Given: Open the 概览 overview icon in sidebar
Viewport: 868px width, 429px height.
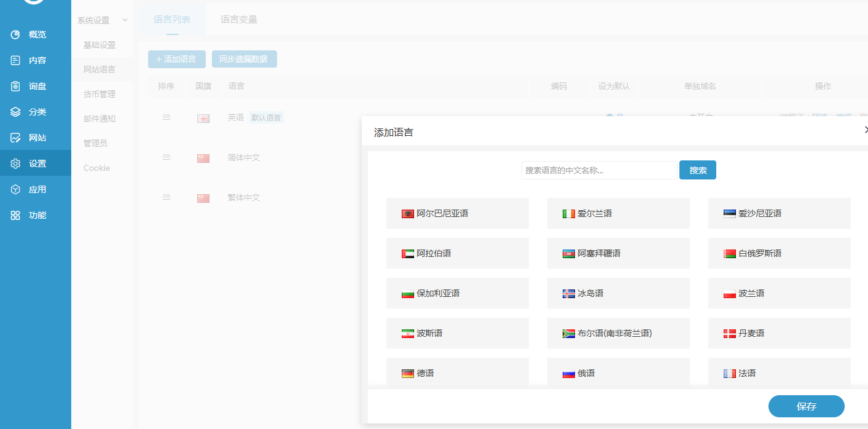Looking at the screenshot, I should [16, 34].
